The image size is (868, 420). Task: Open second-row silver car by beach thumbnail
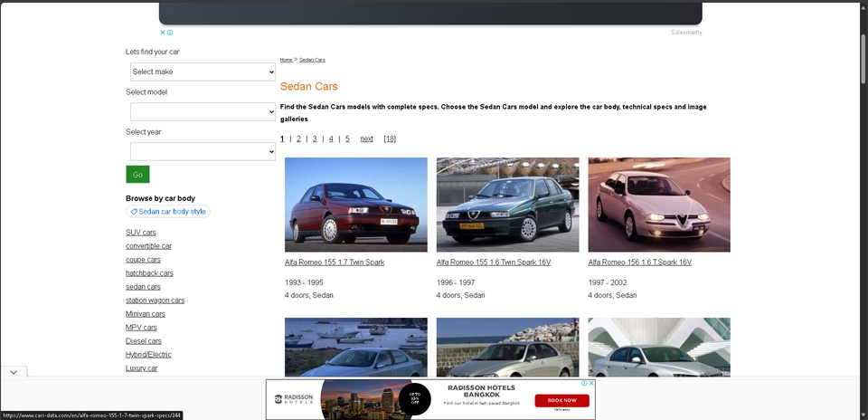coord(507,348)
